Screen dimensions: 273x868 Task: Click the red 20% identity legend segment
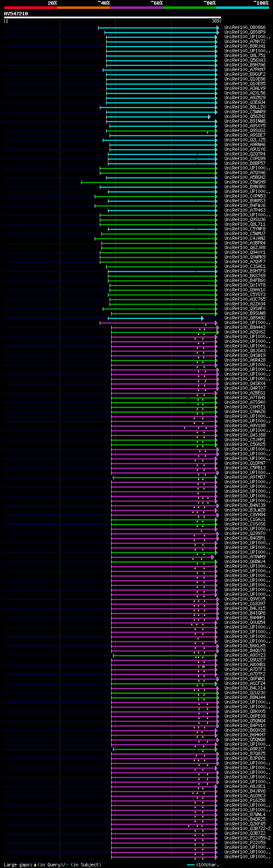[31, 8]
